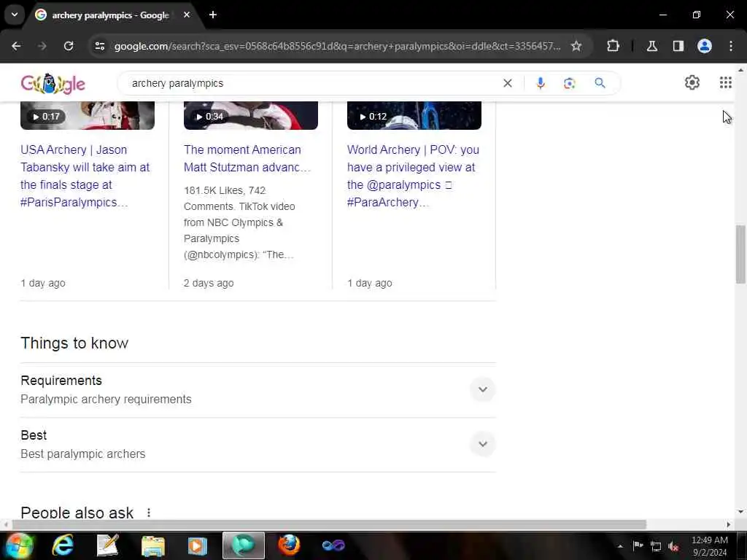Screen dimensions: 747x560
Task: Open the Chrome three-dot menu
Action: [731, 46]
